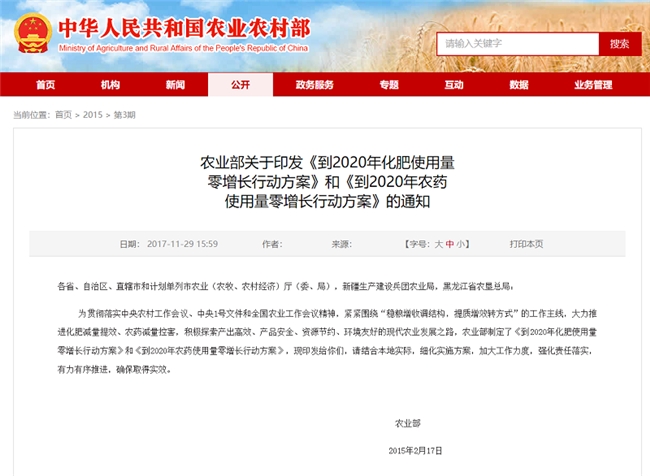Image resolution: width=650 pixels, height=476 pixels.
Task: Open the 业务管理 navigation menu item
Action: coord(593,85)
